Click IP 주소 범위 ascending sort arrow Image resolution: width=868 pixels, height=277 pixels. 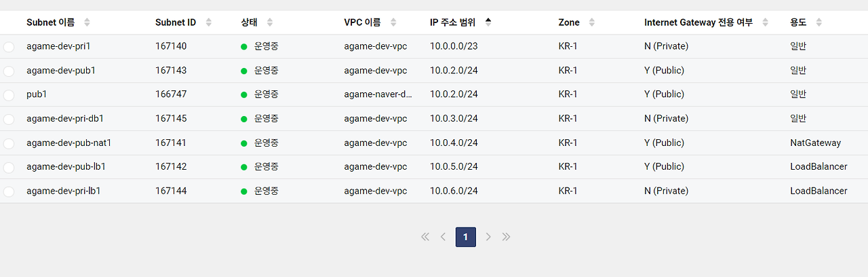click(488, 21)
